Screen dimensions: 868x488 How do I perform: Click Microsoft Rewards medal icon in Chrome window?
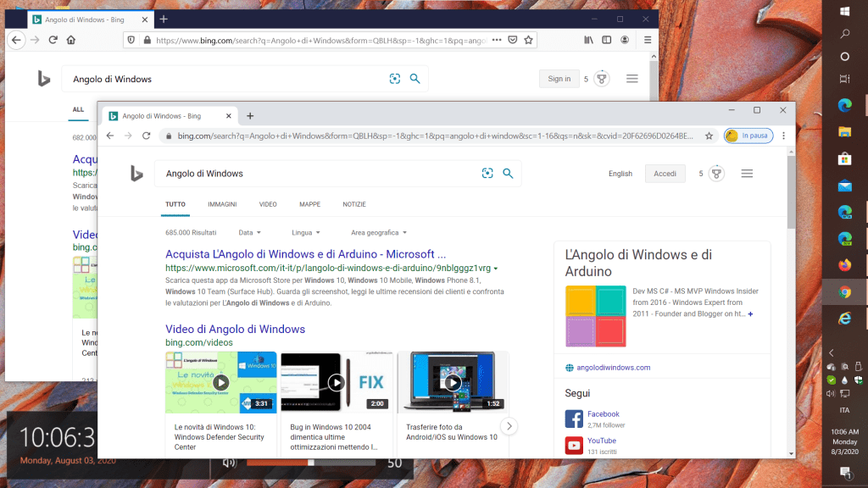click(716, 173)
